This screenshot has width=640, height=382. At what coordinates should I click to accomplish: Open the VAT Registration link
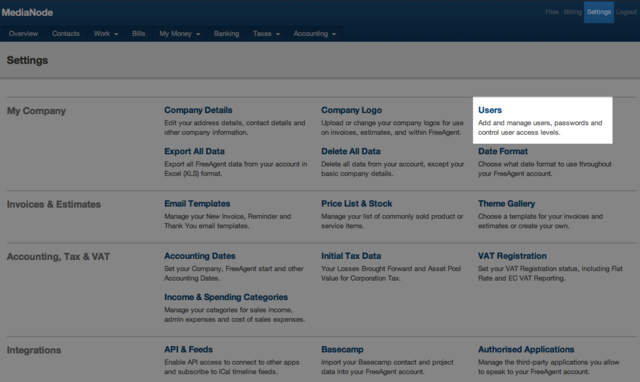pos(512,256)
